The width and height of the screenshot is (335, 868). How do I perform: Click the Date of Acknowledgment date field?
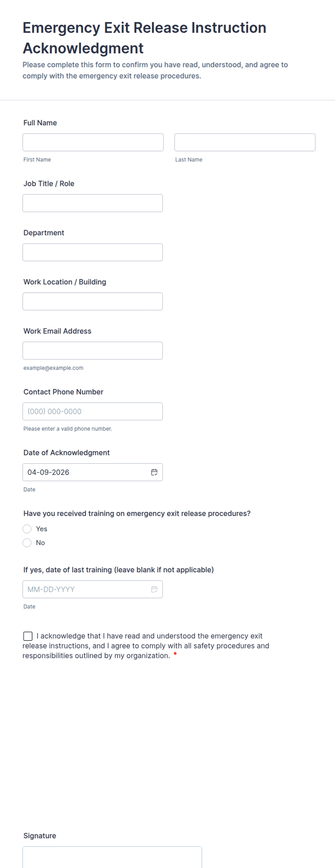83,472
